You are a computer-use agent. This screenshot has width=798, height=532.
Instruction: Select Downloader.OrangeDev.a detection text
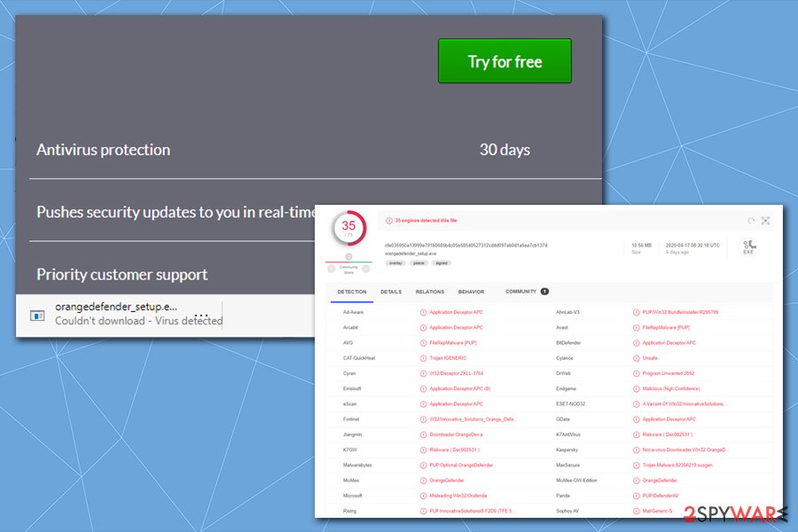[x=456, y=434]
